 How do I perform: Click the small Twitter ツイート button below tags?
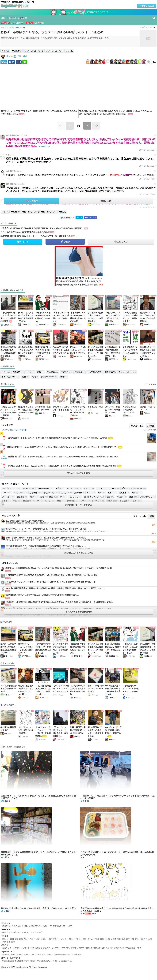click(66, 218)
